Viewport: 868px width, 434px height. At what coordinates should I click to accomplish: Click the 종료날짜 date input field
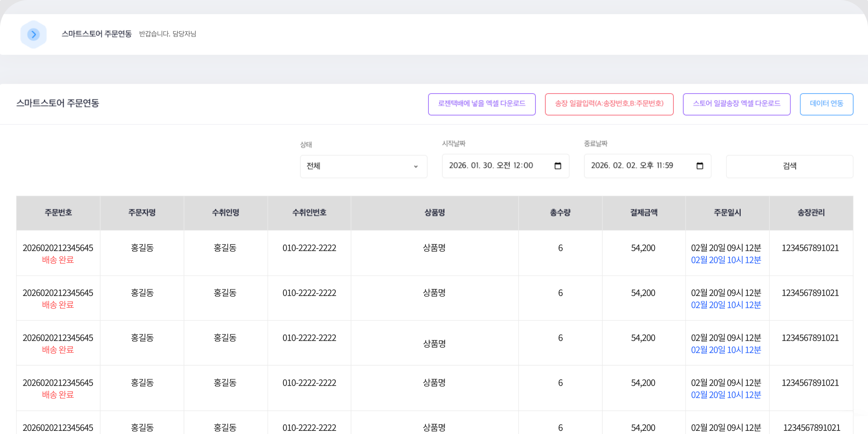tap(647, 166)
